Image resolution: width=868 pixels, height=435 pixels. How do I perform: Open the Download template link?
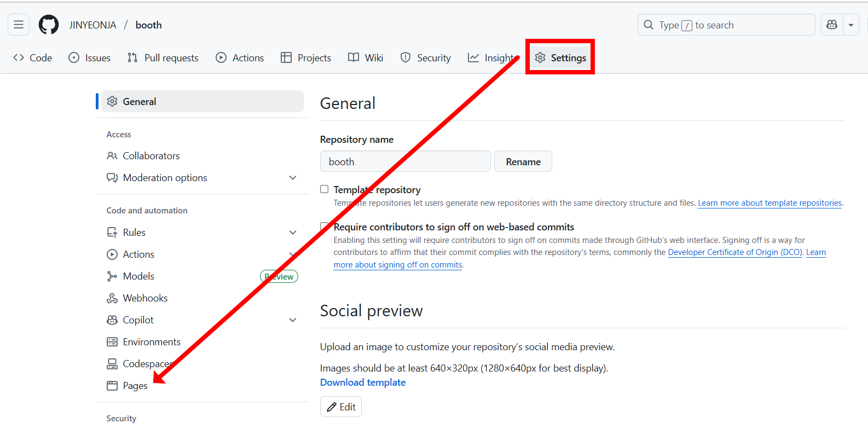coord(363,382)
